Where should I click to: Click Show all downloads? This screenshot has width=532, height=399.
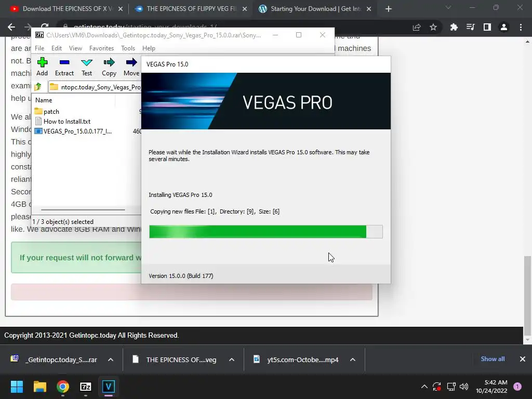pyautogui.click(x=493, y=359)
